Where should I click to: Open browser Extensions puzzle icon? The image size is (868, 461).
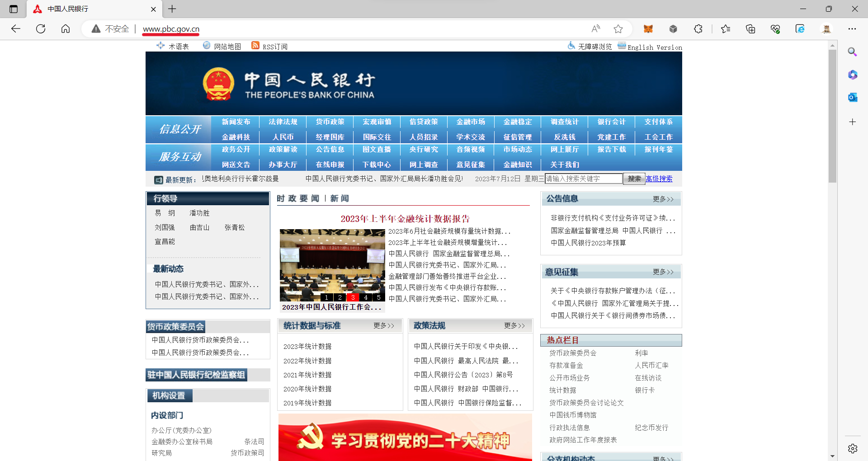click(698, 29)
